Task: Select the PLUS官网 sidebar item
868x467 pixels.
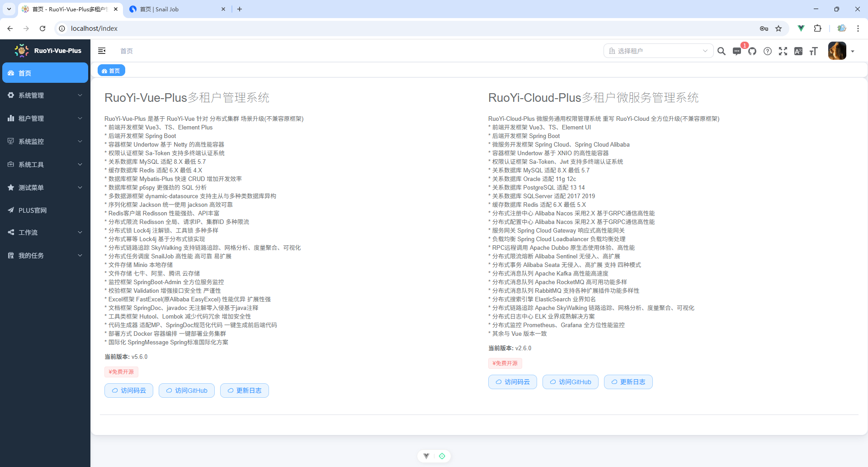Action: (45, 210)
